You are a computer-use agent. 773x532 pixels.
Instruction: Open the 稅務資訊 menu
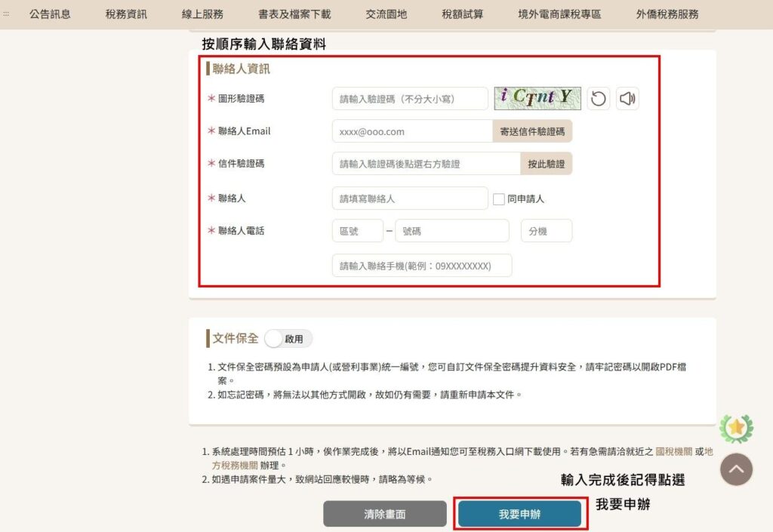[126, 14]
